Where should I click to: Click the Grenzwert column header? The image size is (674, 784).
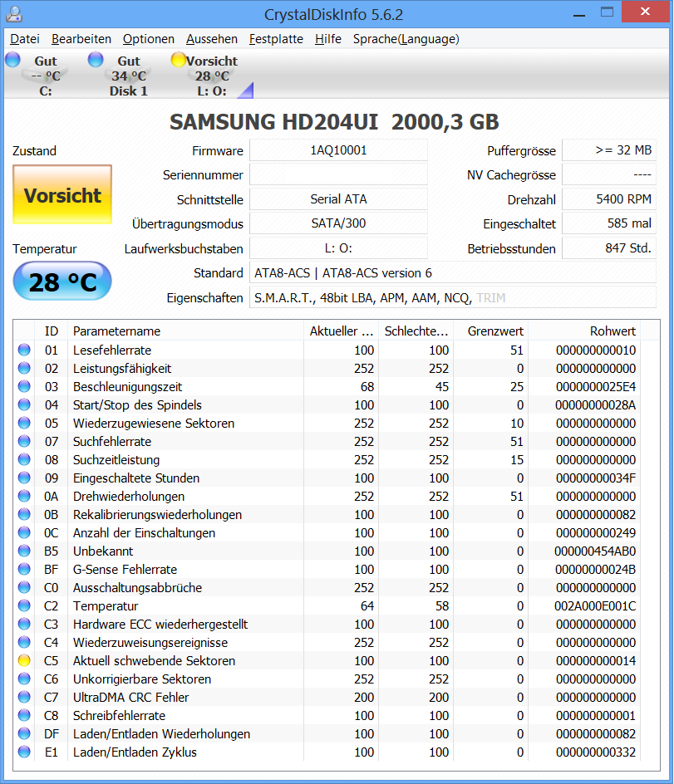491,331
